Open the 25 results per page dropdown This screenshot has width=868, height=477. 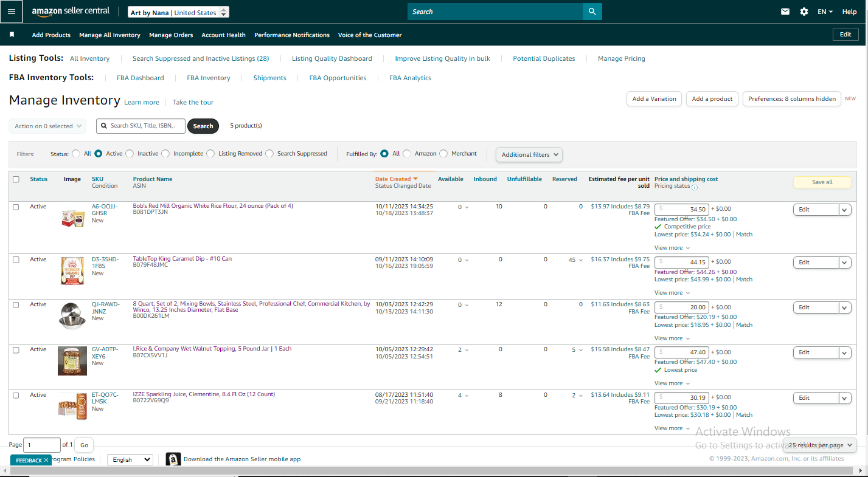(819, 445)
